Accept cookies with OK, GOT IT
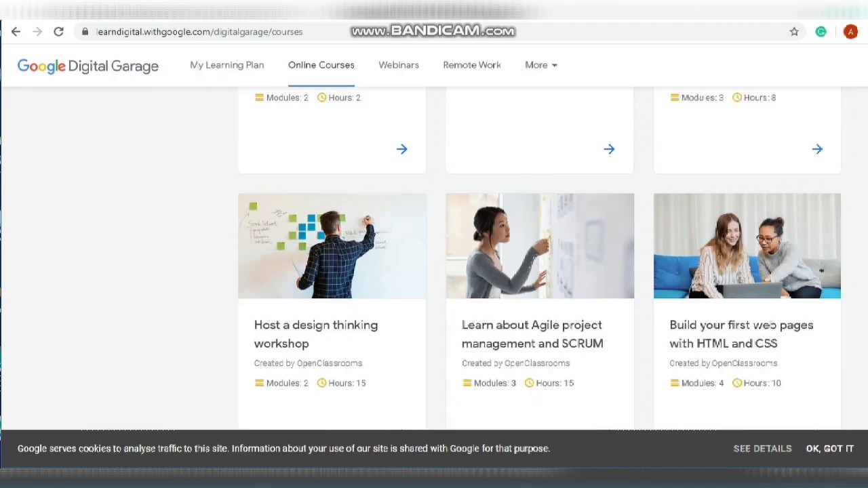 tap(830, 449)
